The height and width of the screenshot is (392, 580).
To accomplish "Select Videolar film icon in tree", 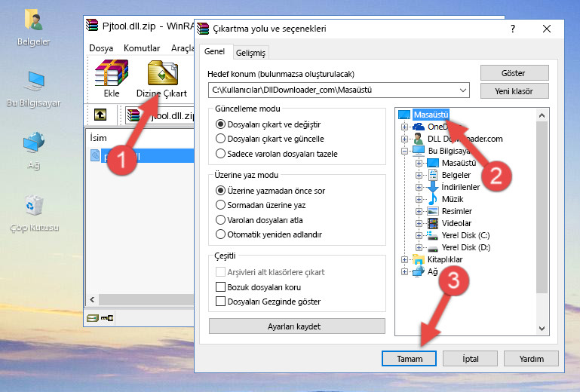I will 432,223.
